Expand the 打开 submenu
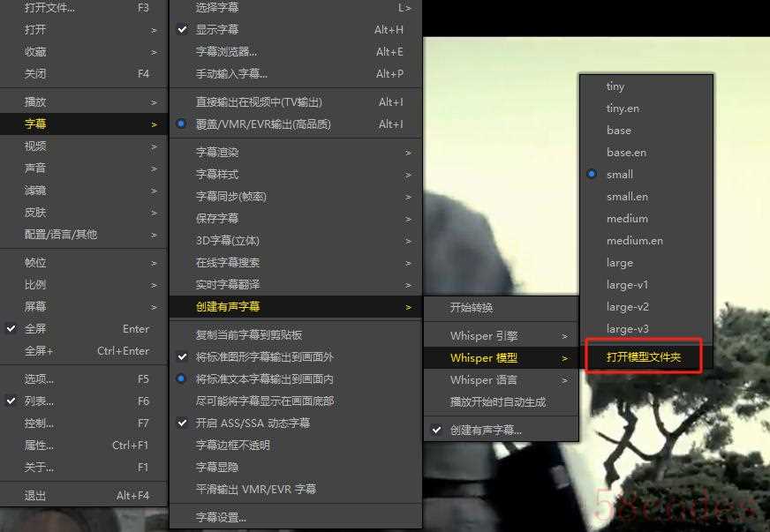The image size is (770, 532). pos(84,29)
